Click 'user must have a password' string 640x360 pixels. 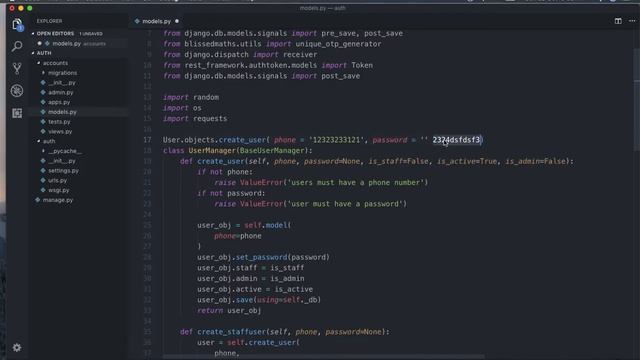click(346, 204)
